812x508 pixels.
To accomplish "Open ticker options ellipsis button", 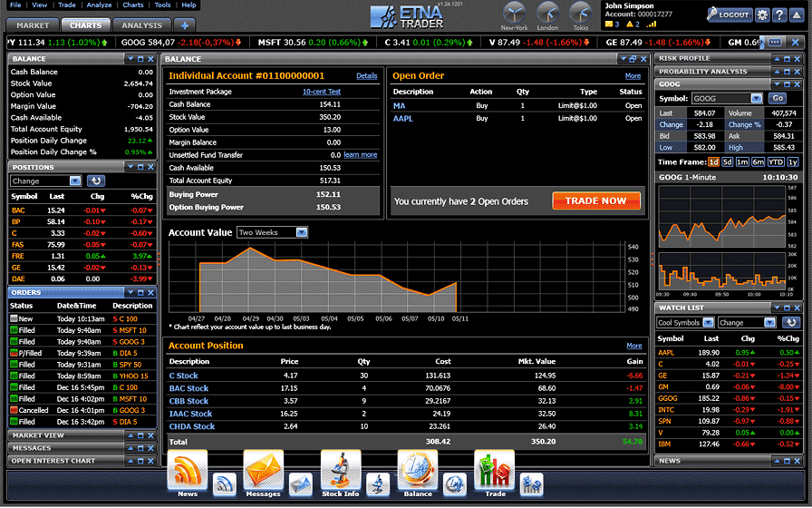I will [x=774, y=42].
